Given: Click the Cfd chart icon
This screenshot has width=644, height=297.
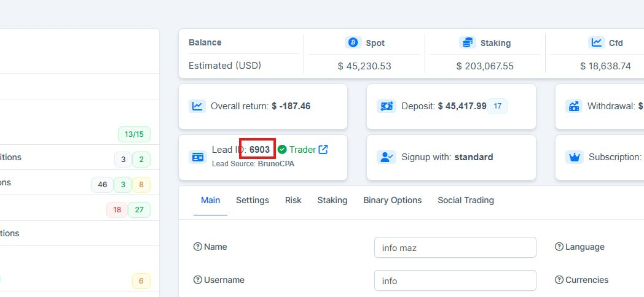Looking at the screenshot, I should click(596, 42).
